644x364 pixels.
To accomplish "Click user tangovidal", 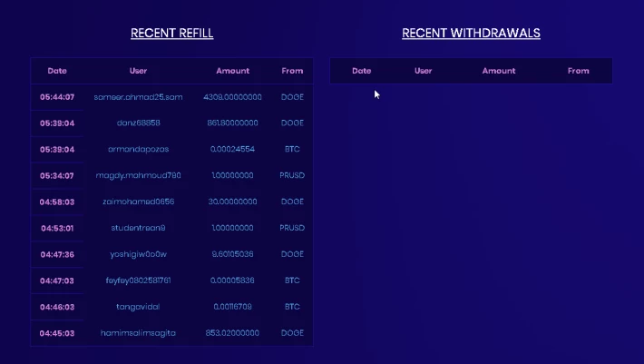I will [138, 307].
